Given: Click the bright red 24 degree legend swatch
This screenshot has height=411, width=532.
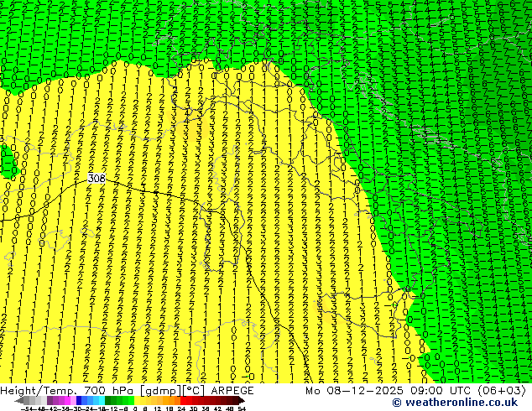Looking at the screenshot, I should click(183, 401).
